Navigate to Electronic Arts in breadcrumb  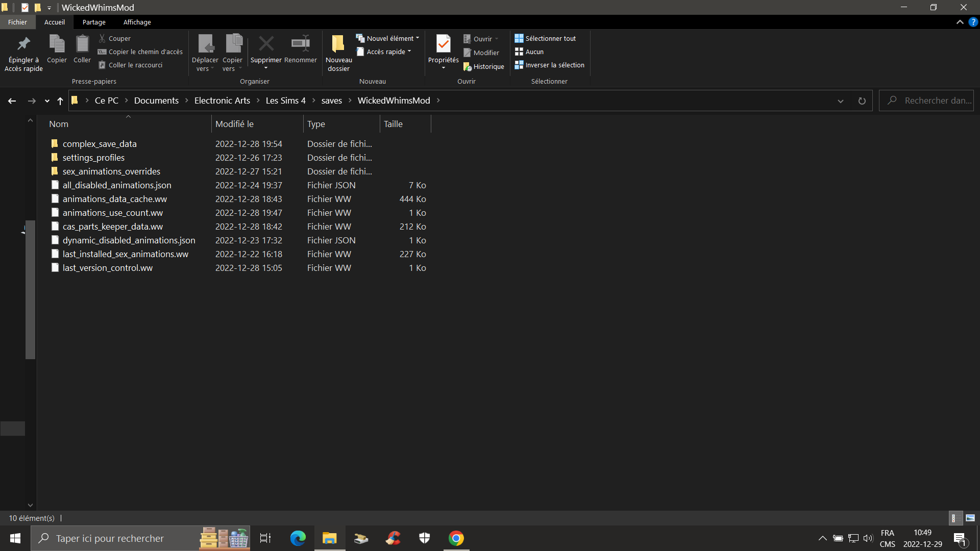click(222, 101)
